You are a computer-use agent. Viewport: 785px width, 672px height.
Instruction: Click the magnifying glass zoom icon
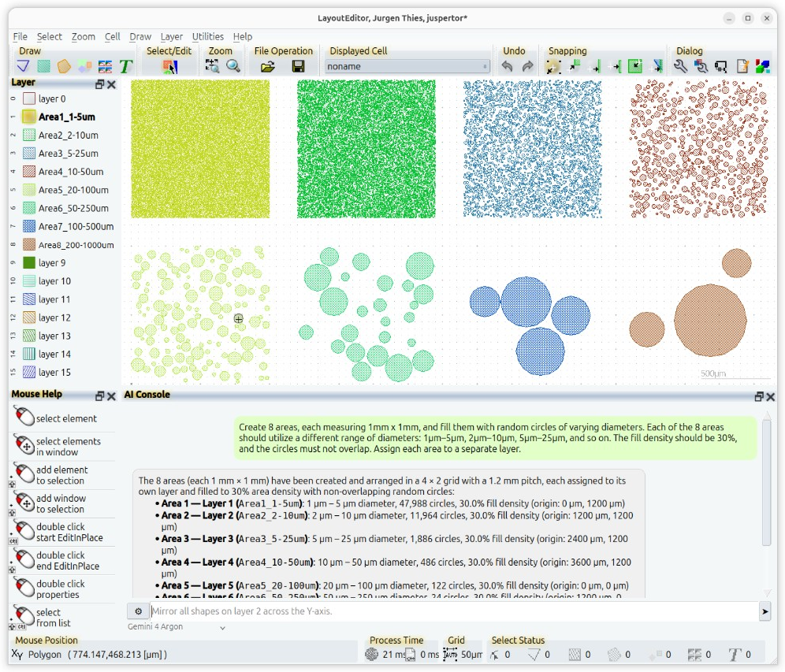[233, 66]
